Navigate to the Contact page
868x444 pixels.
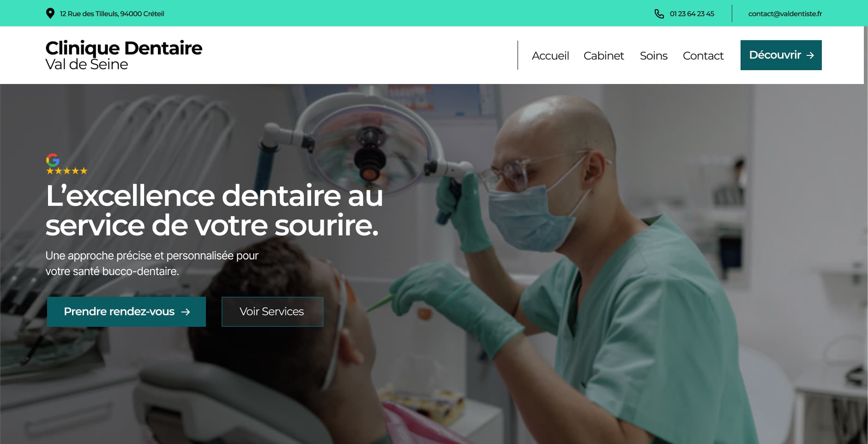[703, 55]
